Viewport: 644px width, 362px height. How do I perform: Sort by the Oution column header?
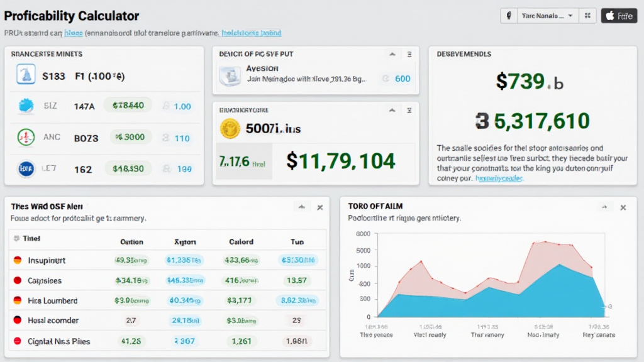tap(131, 241)
